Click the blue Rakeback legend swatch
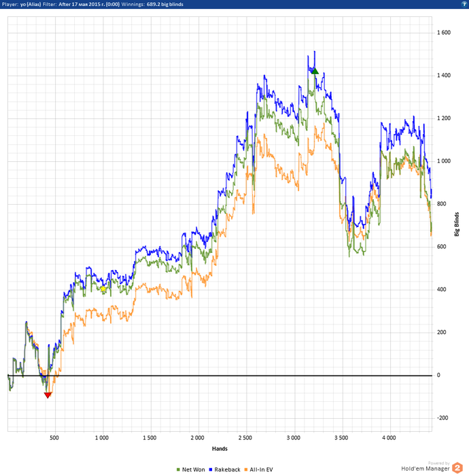The image size is (469, 476). pos(211,470)
